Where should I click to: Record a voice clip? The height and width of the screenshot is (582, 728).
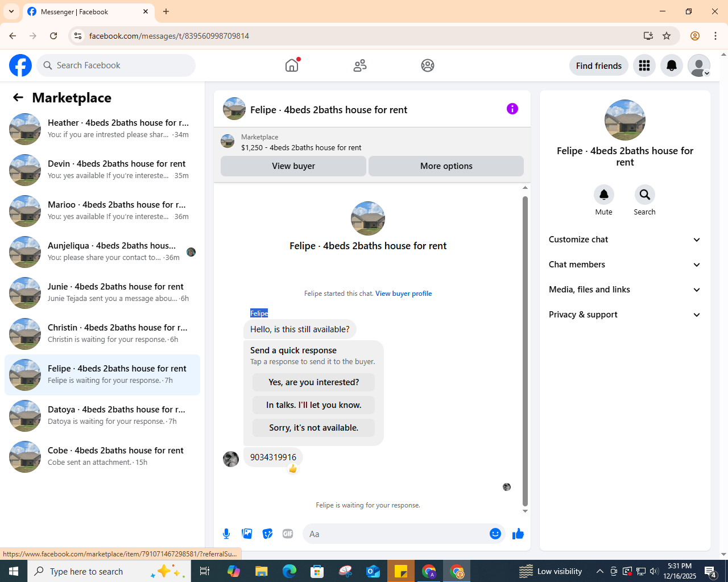(226, 534)
